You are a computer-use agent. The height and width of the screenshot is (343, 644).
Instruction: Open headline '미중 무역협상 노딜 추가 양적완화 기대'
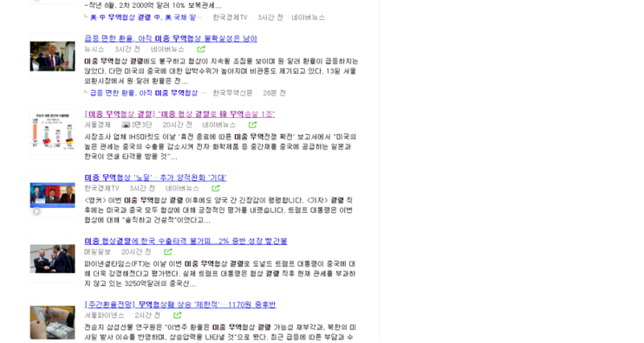tap(155, 178)
